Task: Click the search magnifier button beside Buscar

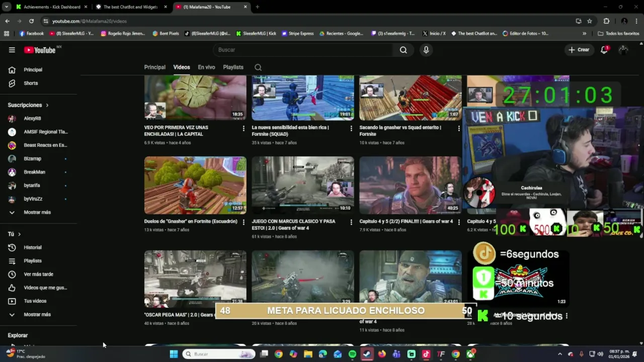Action: (x=403, y=50)
